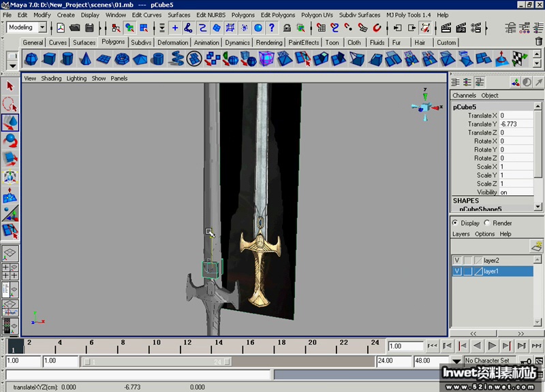
Task: Activate the Rotate tool in the toolbox
Action: [10, 141]
